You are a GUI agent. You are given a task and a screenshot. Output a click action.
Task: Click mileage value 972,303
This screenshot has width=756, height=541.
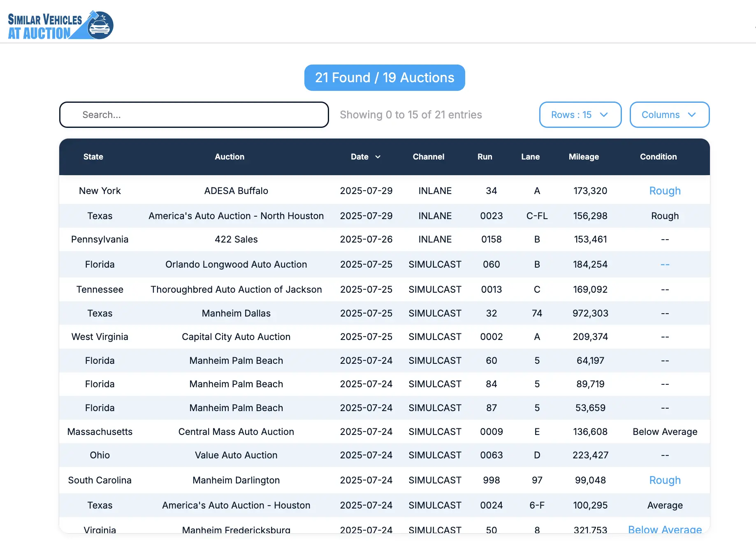pyautogui.click(x=590, y=313)
